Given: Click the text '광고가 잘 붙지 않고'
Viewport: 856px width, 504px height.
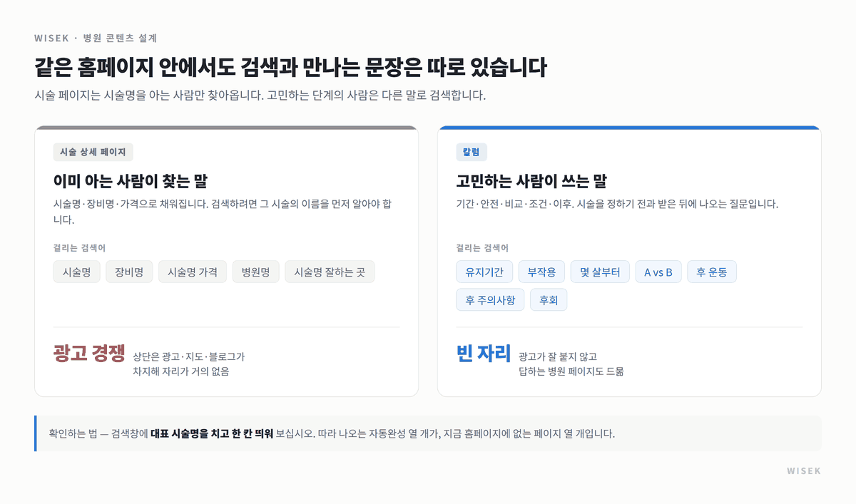Looking at the screenshot, I should [x=558, y=356].
